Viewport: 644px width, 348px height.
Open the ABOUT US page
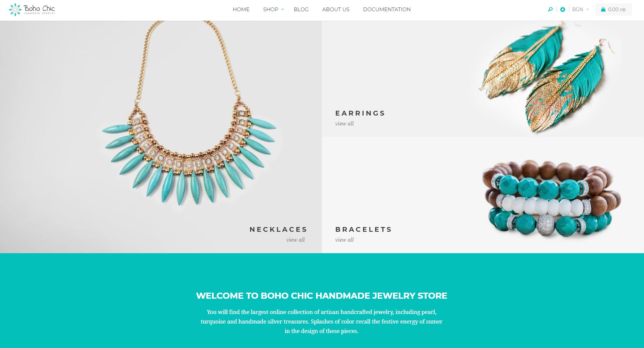click(336, 10)
